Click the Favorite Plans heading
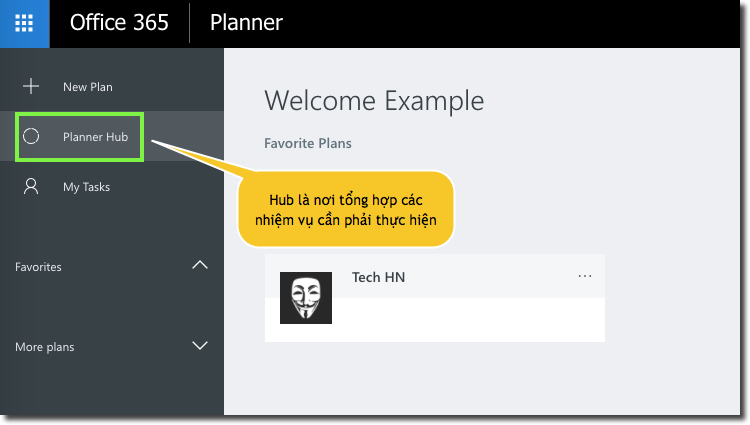The width and height of the screenshot is (750, 425). 308,144
